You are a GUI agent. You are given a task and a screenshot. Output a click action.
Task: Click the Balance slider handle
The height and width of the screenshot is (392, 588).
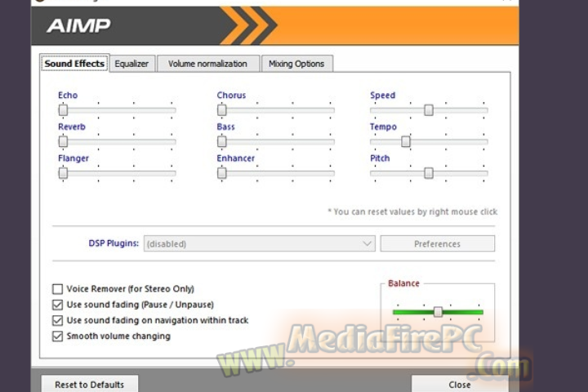pos(438,312)
